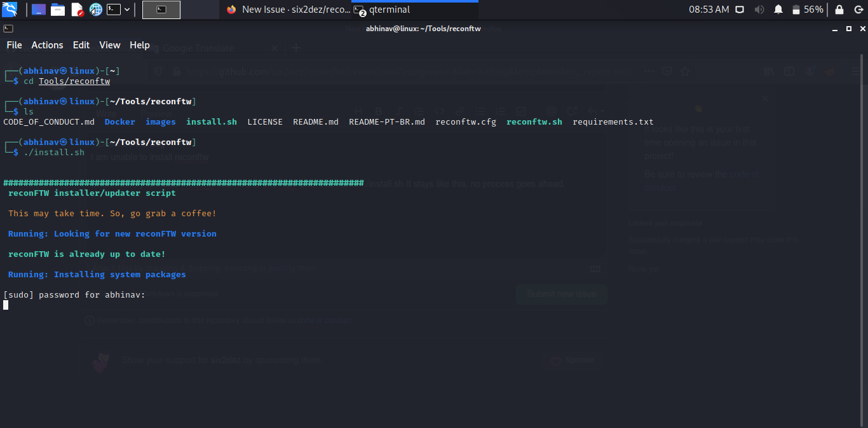
Task: Click the terminal block cursor
Action: (x=6, y=305)
